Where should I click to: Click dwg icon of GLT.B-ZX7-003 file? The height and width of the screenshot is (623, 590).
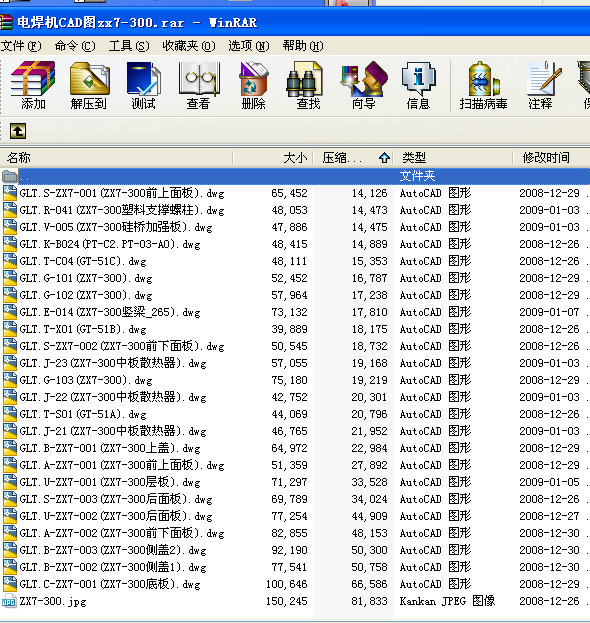coord(10,550)
